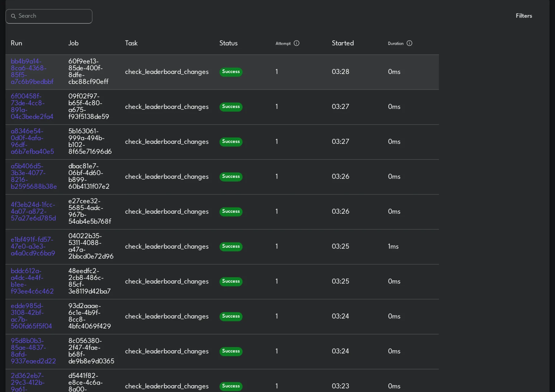
Task: Open run a5b406d5-3b3e-4077-8216-b2595688b38e
Action: pos(34,176)
